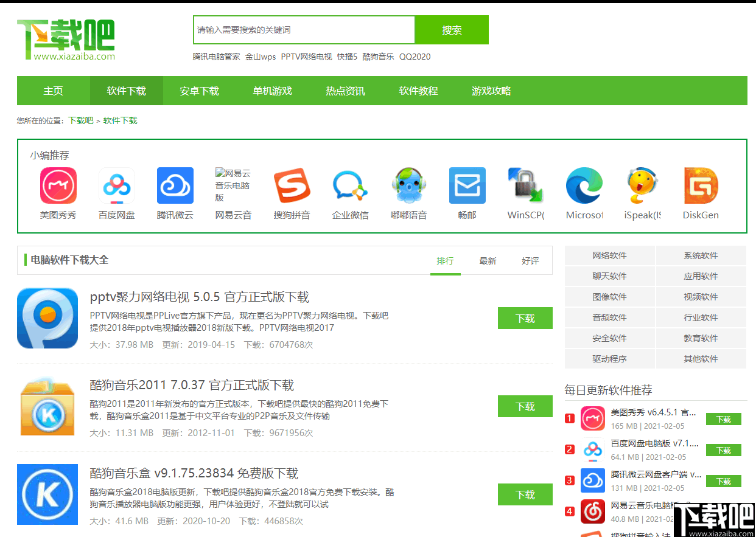Image resolution: width=756 pixels, height=537 pixels.
Task: Open the WinSCP icon
Action: pos(525,185)
